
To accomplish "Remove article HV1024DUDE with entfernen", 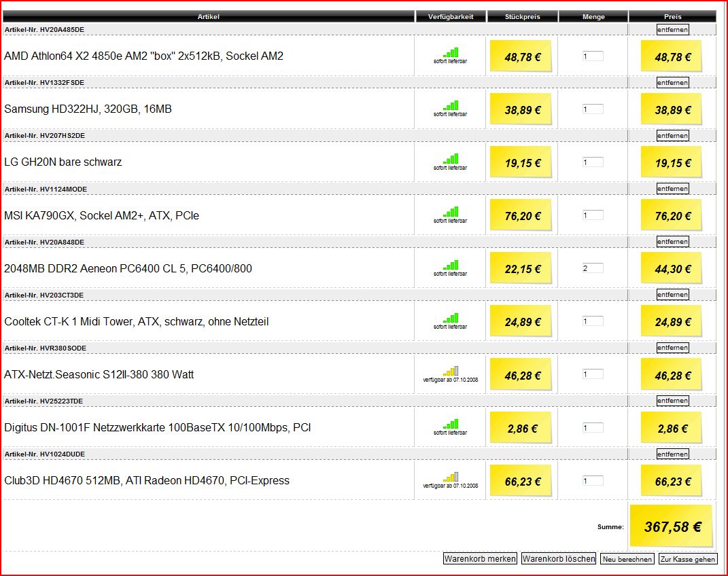I will coord(672,454).
